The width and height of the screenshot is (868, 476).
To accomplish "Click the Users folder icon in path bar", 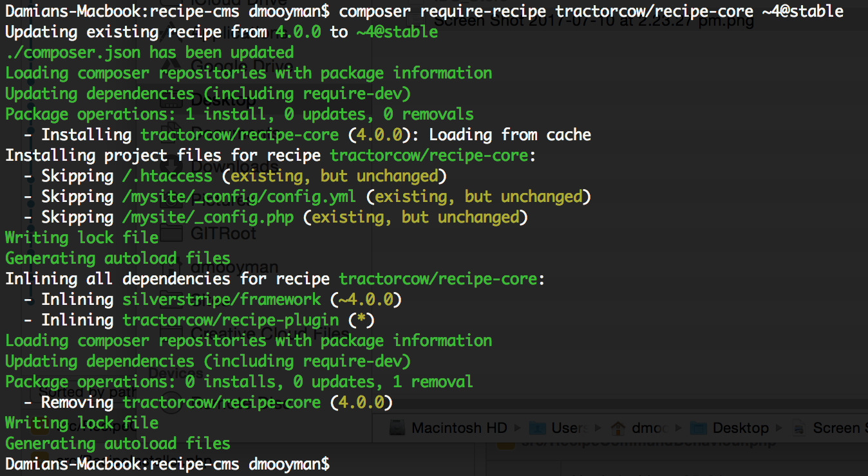I will click(536, 428).
